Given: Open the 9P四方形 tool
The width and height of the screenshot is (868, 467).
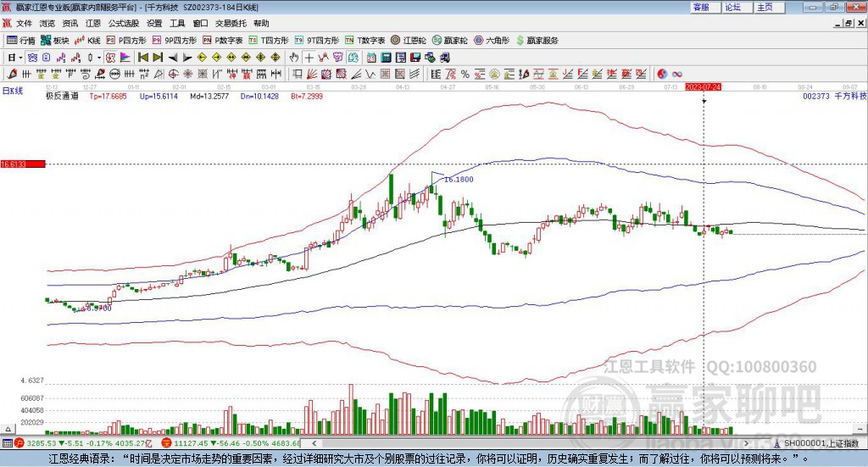Looking at the screenshot, I should tap(175, 41).
